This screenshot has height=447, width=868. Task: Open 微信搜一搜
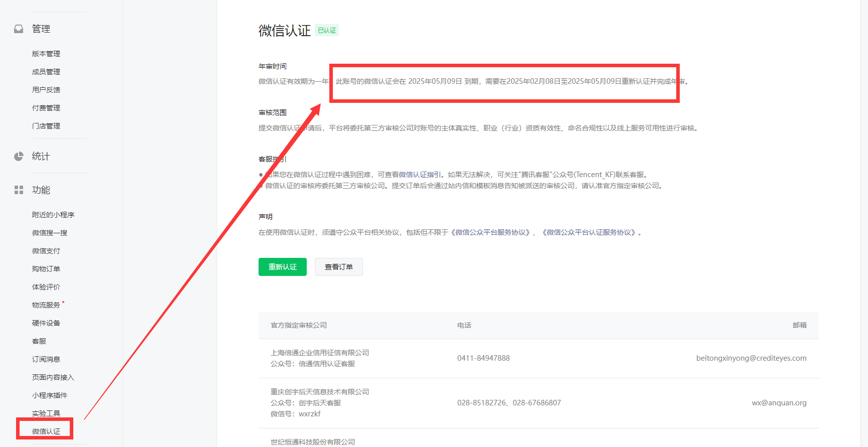50,233
